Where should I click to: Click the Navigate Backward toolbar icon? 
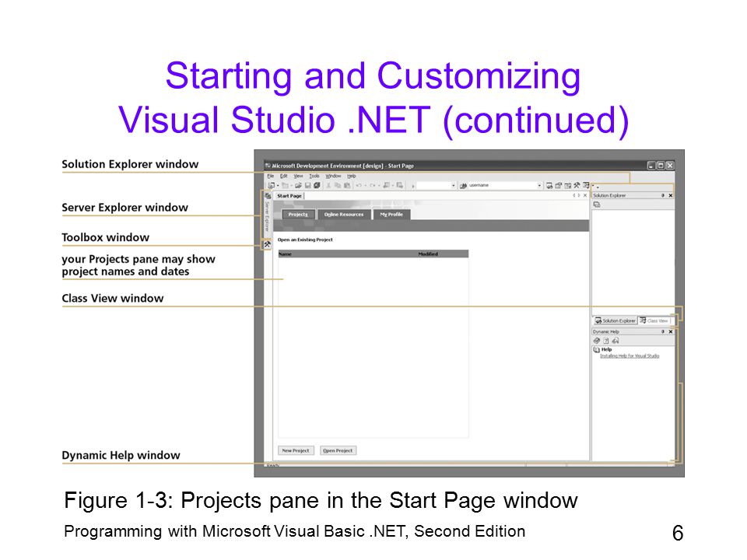[387, 185]
